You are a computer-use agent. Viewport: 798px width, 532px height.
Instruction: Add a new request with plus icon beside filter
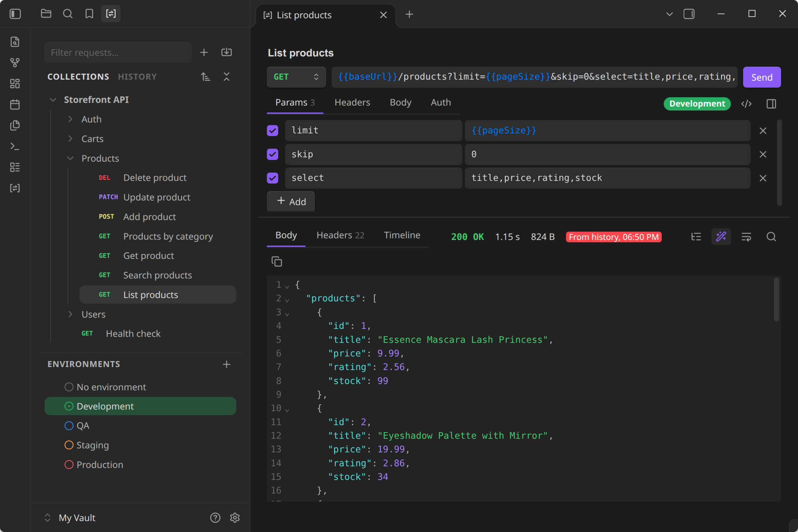204,52
